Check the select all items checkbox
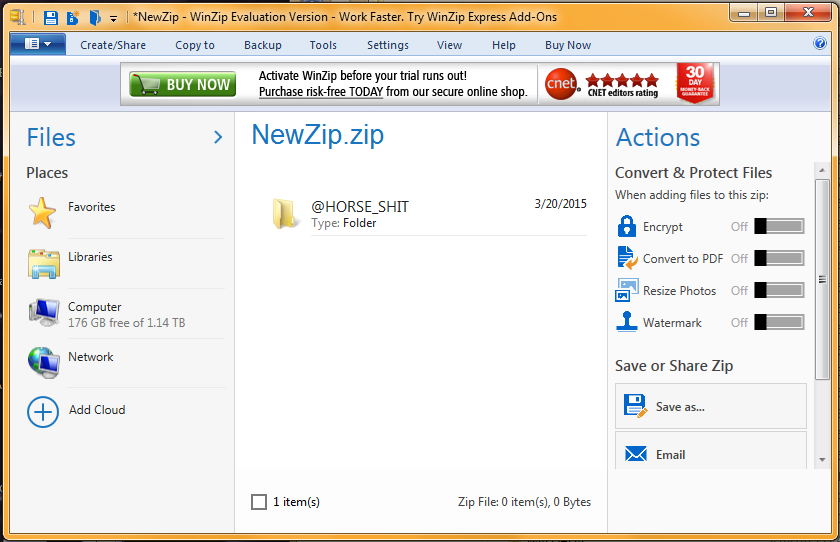840x542 pixels. coord(259,502)
